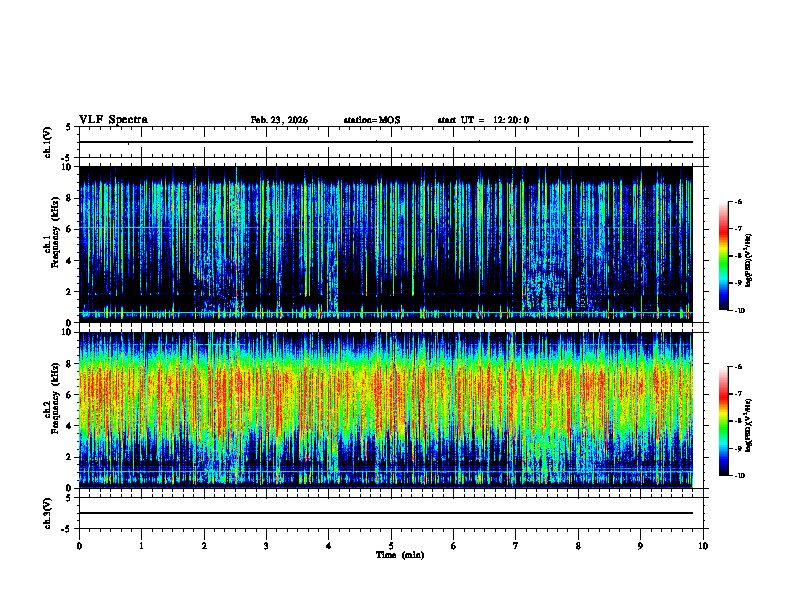Click the ch.3 voltage waveform trace
This screenshot has width=792, height=612.
pyautogui.click(x=386, y=513)
